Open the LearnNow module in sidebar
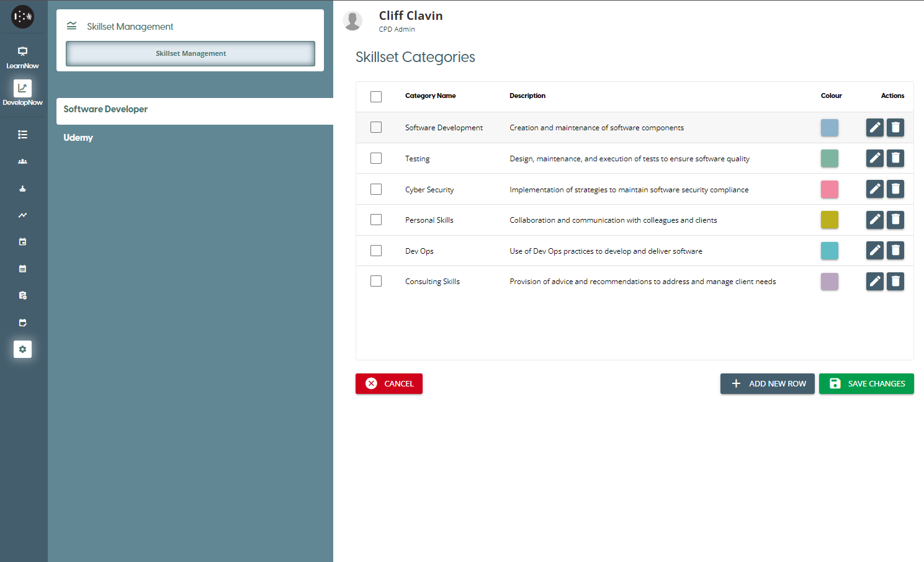The width and height of the screenshot is (924, 562). (x=22, y=56)
